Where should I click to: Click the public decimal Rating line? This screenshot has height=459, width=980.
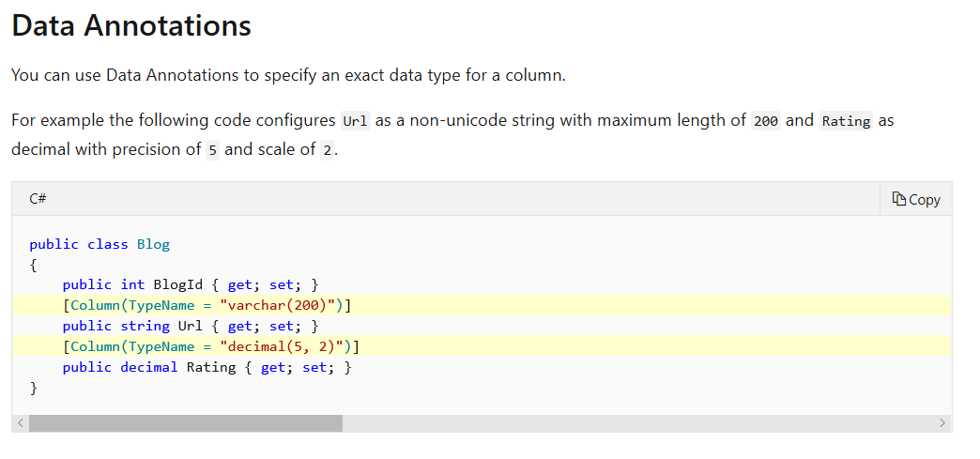[207, 367]
